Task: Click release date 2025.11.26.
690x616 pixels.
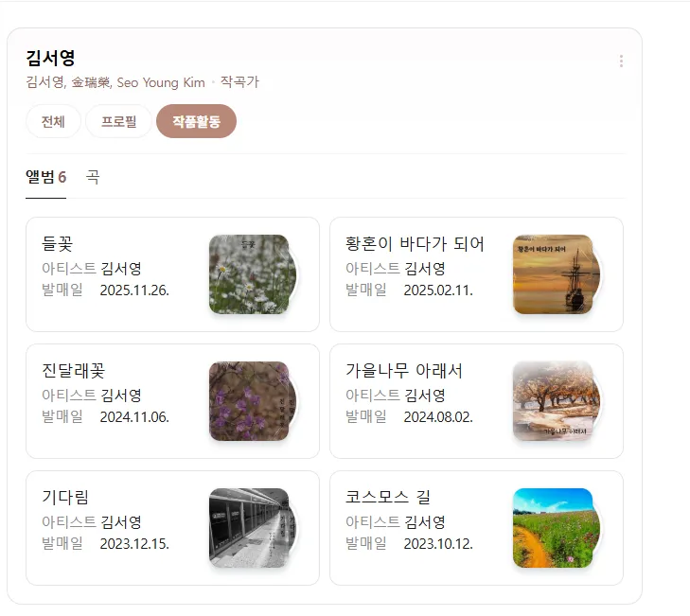Action: tap(134, 290)
